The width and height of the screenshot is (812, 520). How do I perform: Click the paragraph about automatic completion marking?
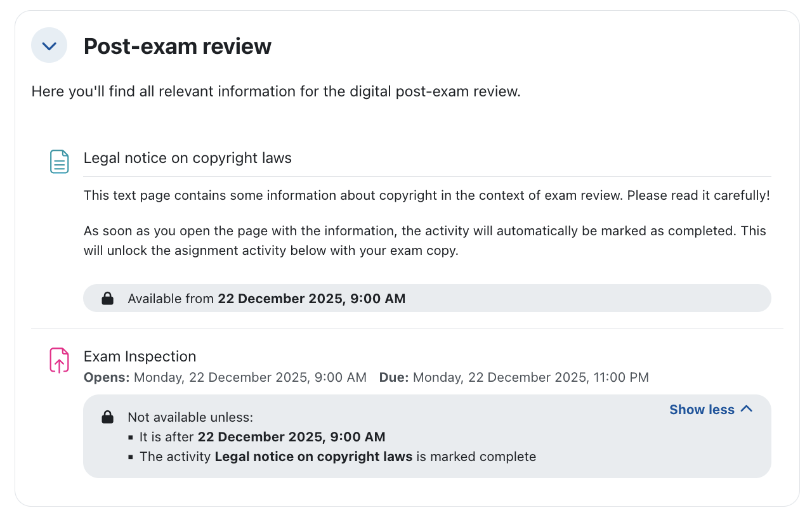(425, 241)
